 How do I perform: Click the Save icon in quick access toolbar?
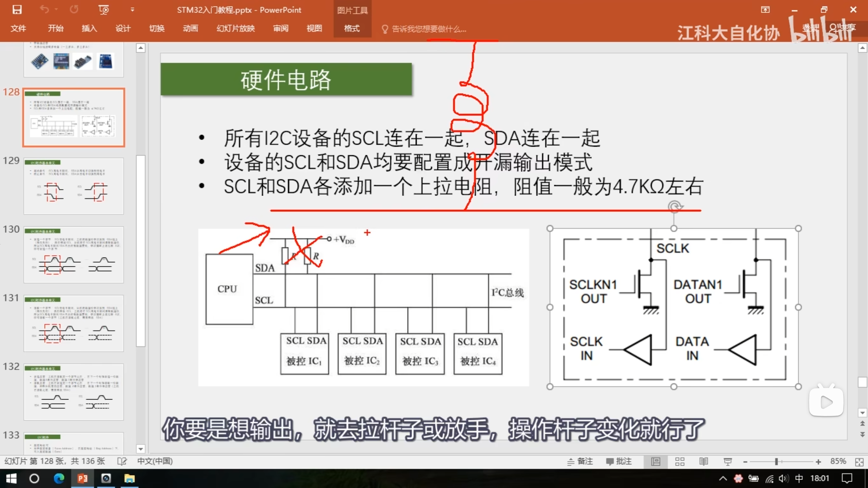pyautogui.click(x=17, y=9)
